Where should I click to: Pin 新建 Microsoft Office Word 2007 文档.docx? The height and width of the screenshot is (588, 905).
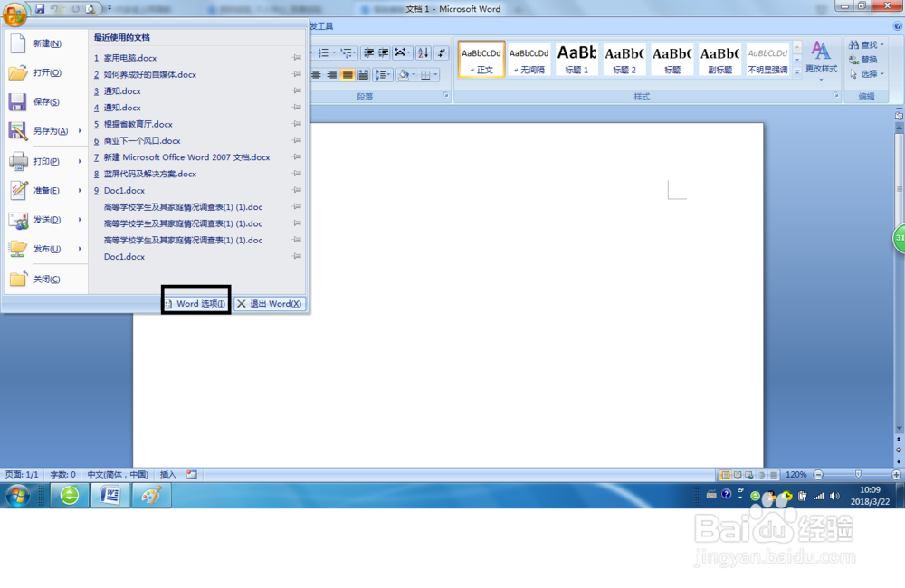tap(297, 156)
